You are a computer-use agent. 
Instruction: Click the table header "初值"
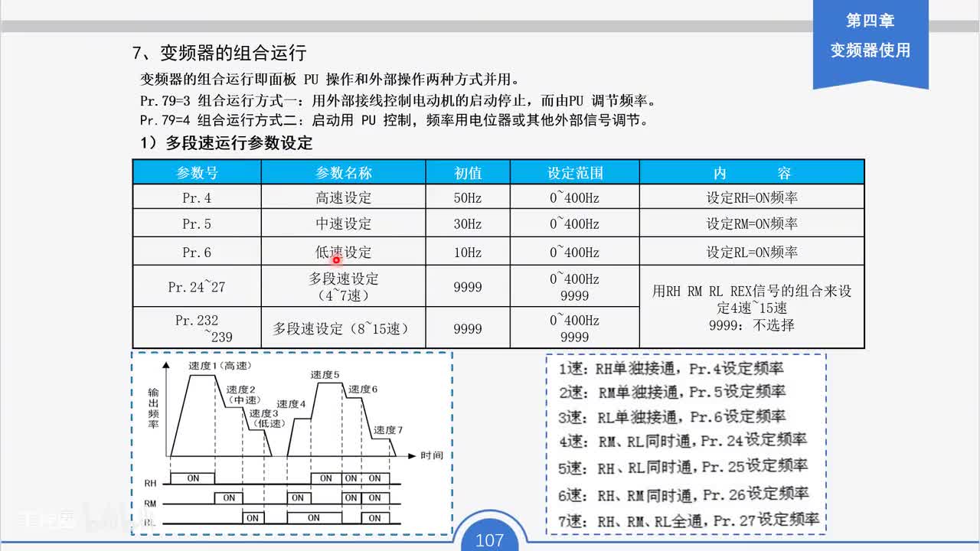pos(468,172)
